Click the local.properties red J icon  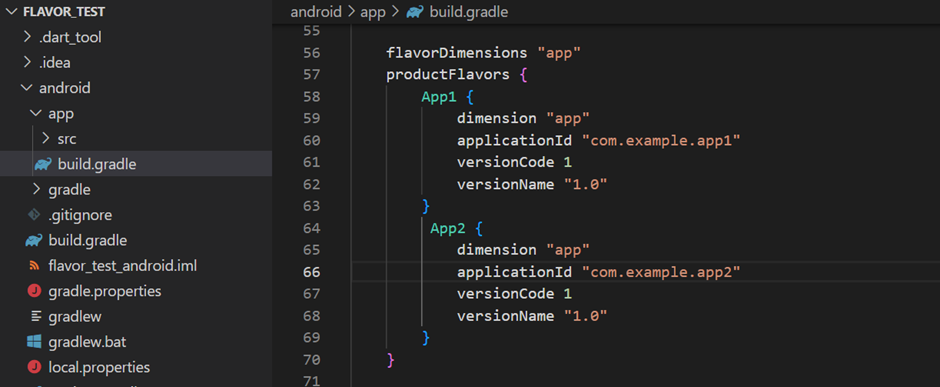point(34,367)
